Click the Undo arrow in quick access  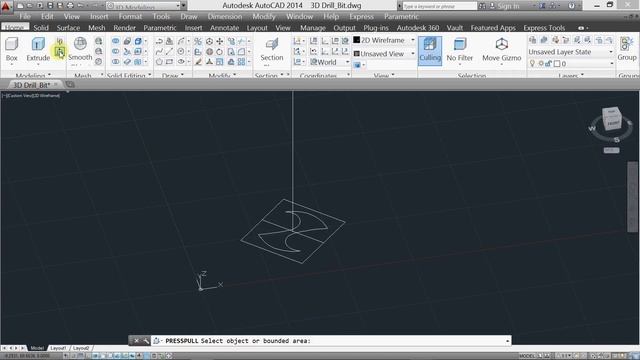[81, 6]
